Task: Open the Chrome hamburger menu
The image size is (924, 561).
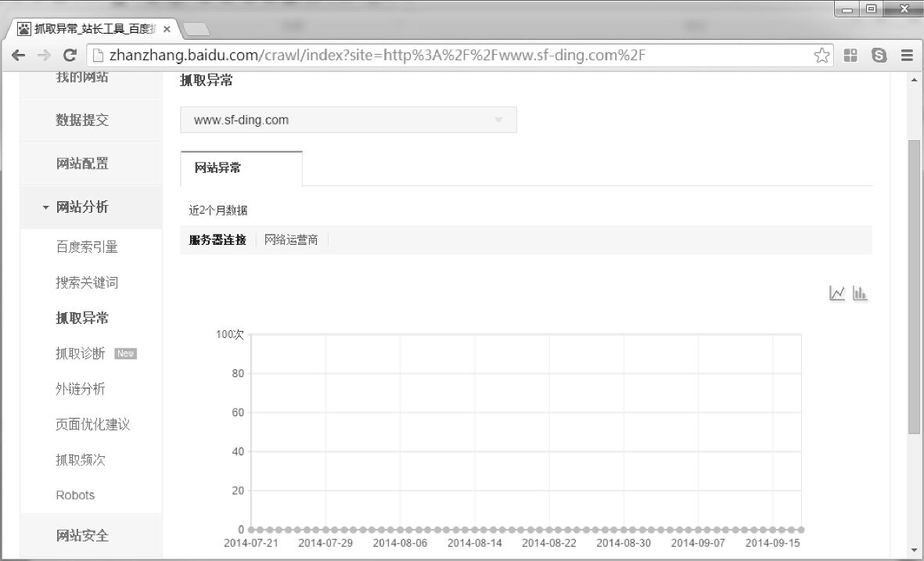Action: coord(908,56)
